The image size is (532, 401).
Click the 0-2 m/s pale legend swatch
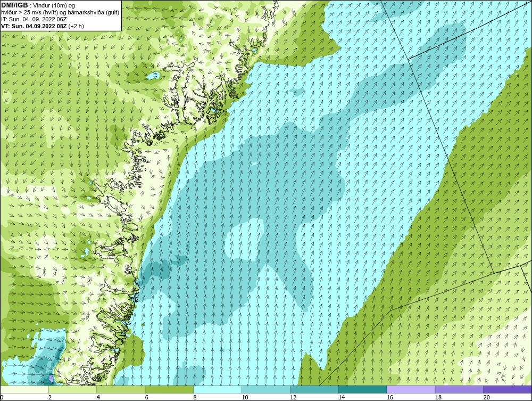click(x=24, y=389)
